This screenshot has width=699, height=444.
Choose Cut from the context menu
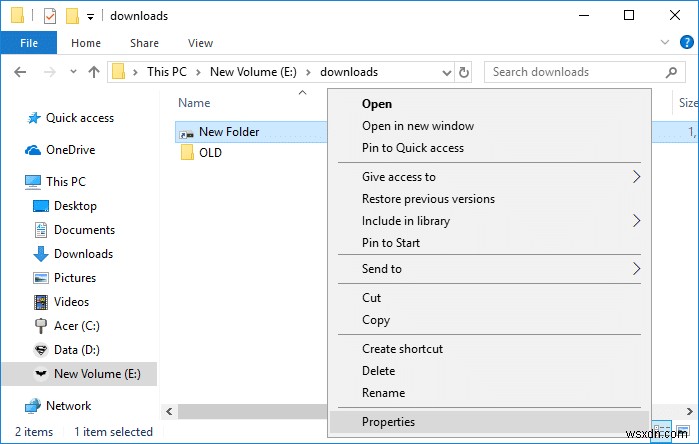(489, 298)
